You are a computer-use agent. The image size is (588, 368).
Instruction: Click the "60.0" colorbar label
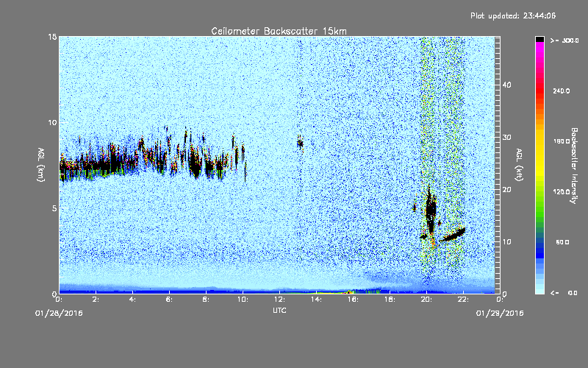pyautogui.click(x=563, y=242)
